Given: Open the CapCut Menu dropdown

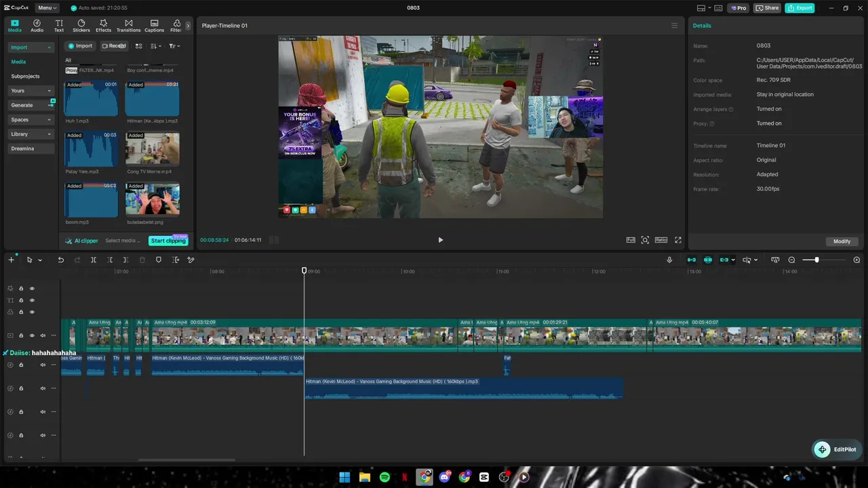Looking at the screenshot, I should (47, 8).
